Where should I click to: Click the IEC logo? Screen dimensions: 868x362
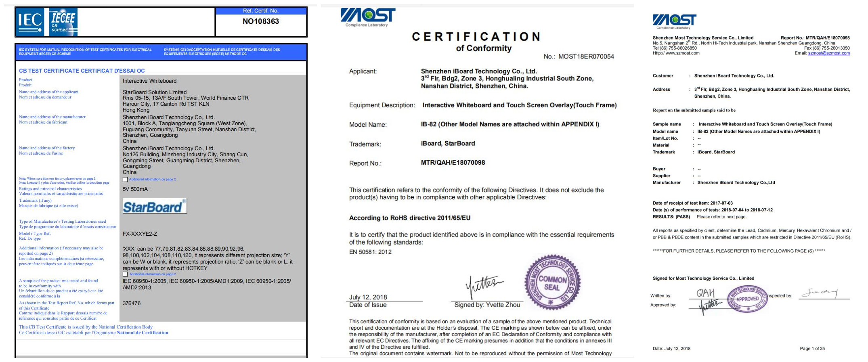point(30,21)
